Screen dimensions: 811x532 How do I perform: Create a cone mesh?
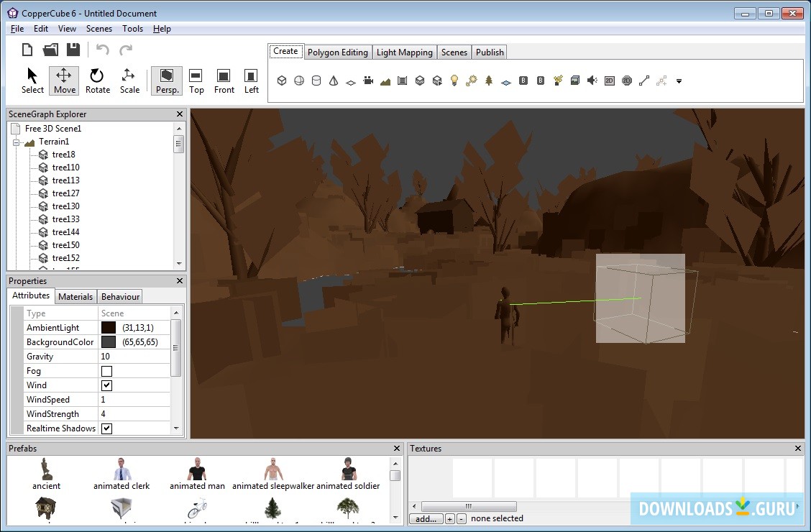point(334,81)
